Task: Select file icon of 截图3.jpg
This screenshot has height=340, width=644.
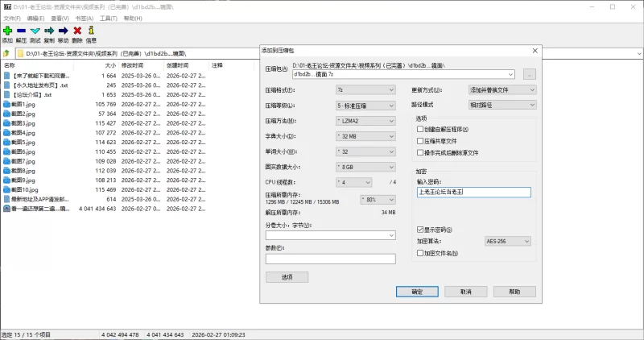Action: point(6,123)
